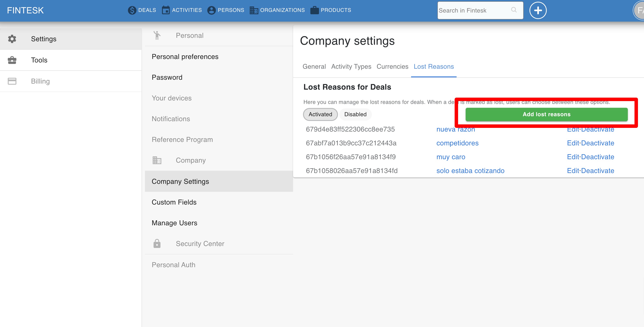The height and width of the screenshot is (327, 644).
Task: Select Billing in left sidebar
Action: coord(71,81)
